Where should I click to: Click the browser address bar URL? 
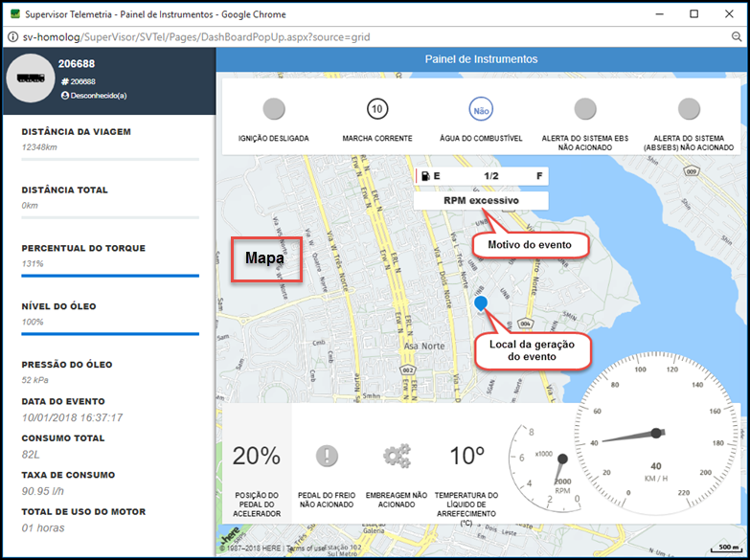click(196, 36)
